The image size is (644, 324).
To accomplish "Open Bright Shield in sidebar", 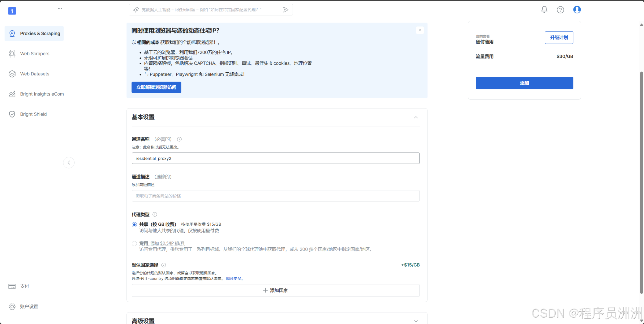I will click(33, 114).
